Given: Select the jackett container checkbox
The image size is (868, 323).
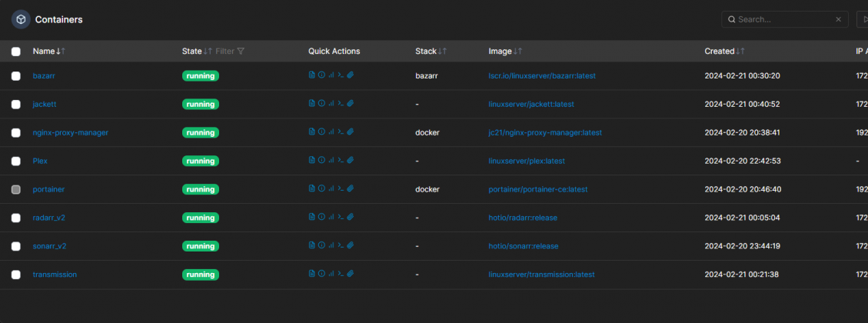Looking at the screenshot, I should tap(16, 104).
